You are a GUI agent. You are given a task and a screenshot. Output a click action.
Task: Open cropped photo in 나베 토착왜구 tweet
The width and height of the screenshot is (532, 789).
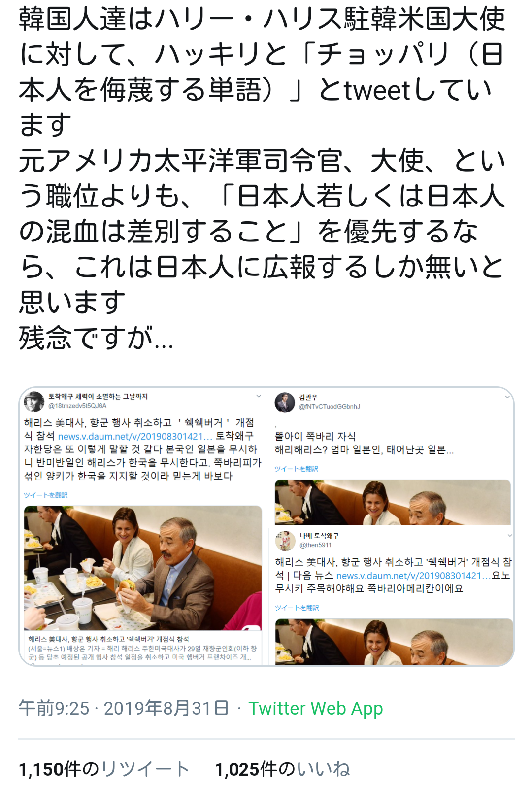pos(394,642)
